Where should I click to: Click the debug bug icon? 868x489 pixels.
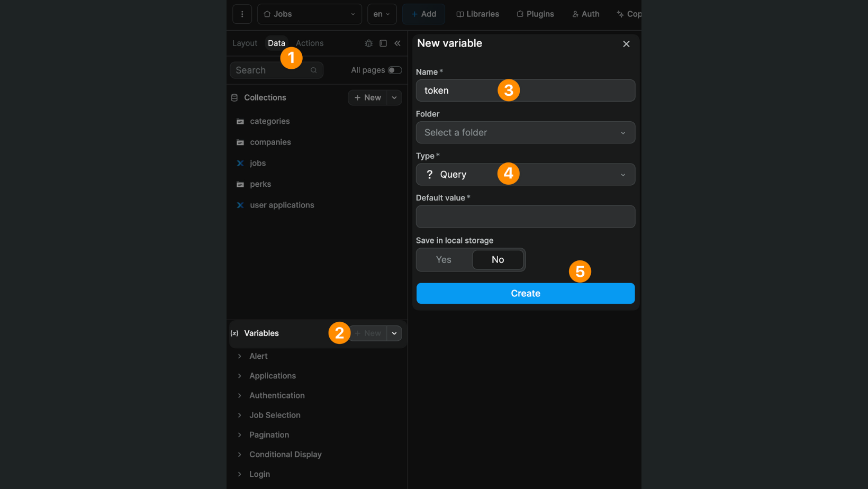pos(368,43)
